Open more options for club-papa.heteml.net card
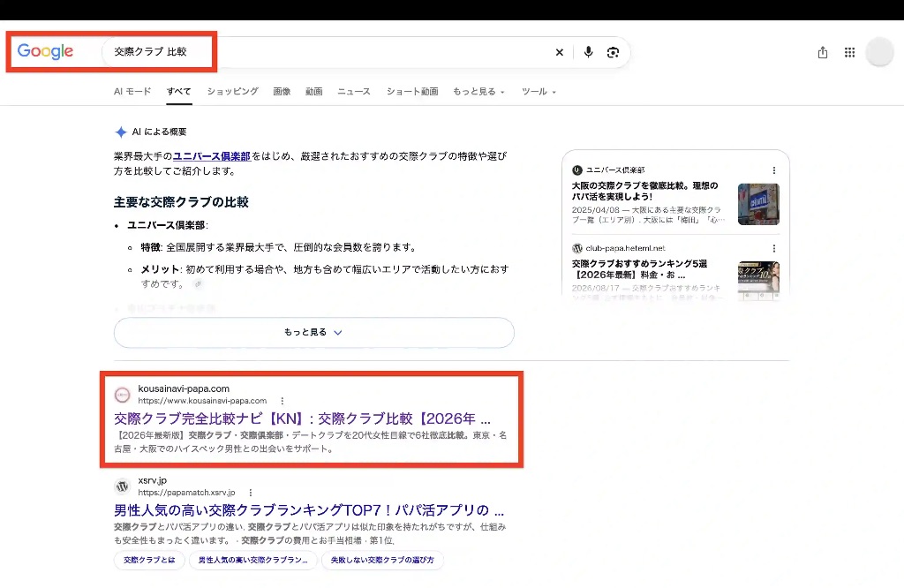This screenshot has width=904, height=588. (774, 248)
